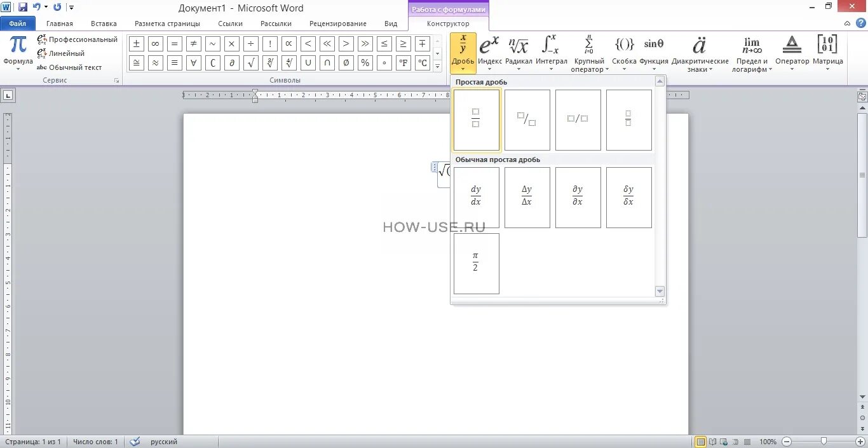
Task: Insert the plus-minus symbol
Action: click(136, 44)
